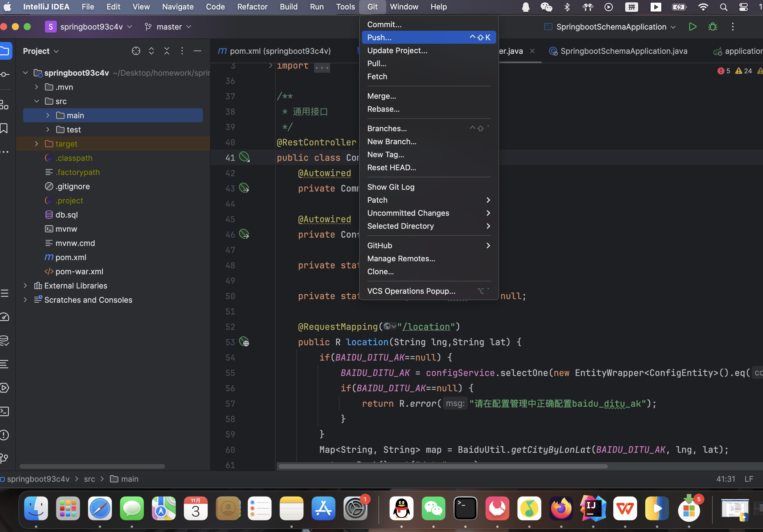Click the Debug bug icon

tap(712, 27)
